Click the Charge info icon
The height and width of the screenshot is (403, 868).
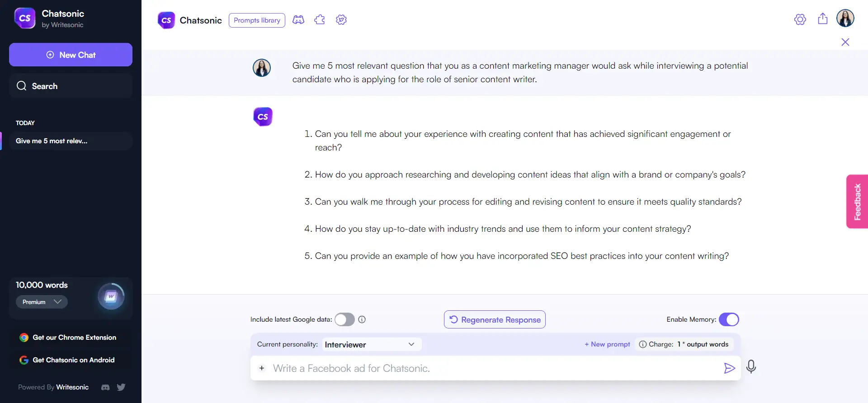coord(642,344)
